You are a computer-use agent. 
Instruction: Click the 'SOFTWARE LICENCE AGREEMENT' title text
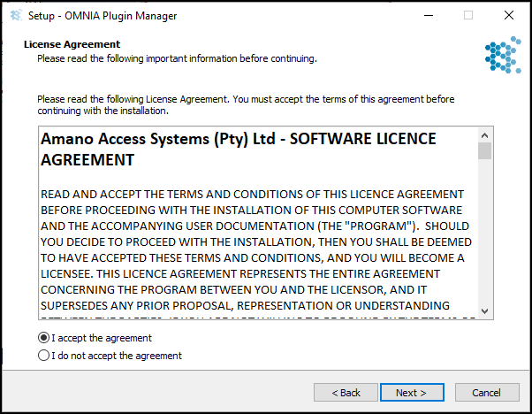tap(239, 149)
